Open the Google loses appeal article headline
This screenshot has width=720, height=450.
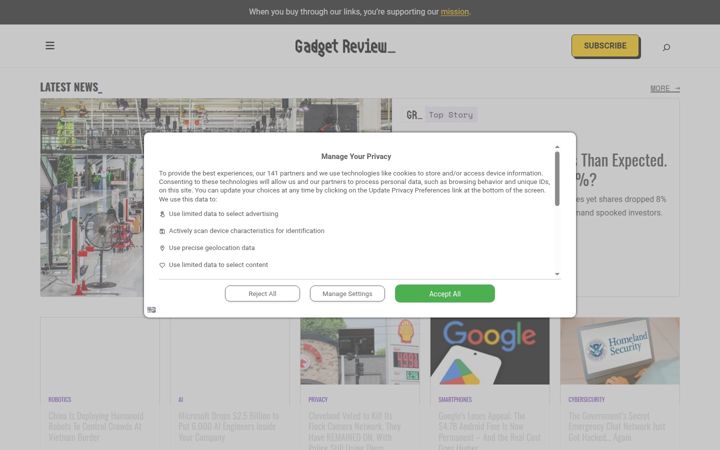click(x=489, y=432)
